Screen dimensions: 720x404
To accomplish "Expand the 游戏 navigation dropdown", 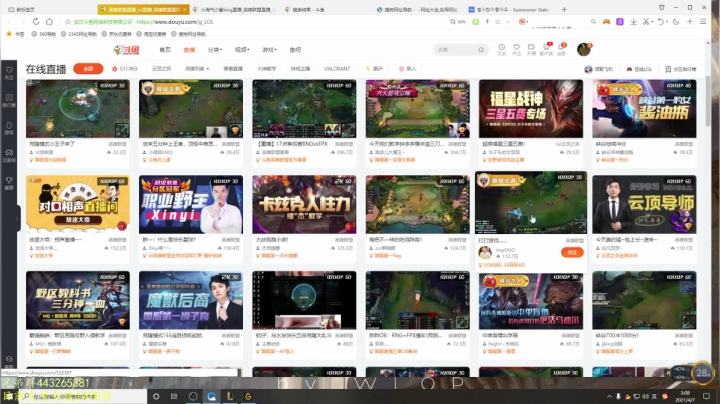I will click(x=269, y=50).
